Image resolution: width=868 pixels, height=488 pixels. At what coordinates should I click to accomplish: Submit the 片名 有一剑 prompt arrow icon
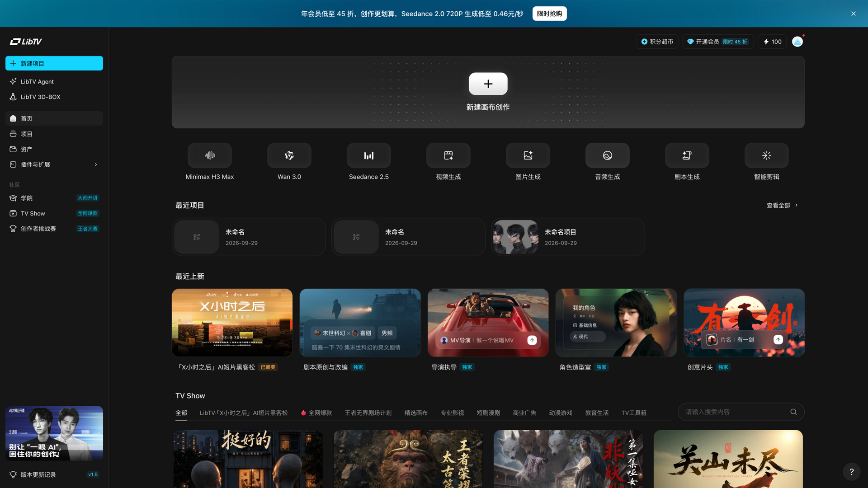(778, 339)
